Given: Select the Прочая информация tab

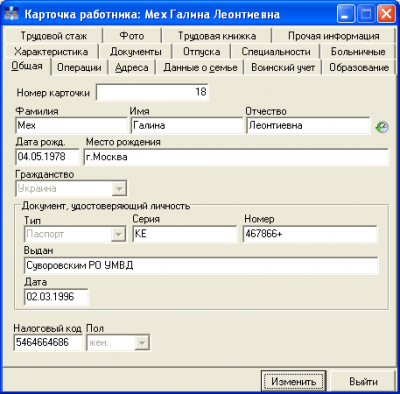Looking at the screenshot, I should pyautogui.click(x=334, y=36).
